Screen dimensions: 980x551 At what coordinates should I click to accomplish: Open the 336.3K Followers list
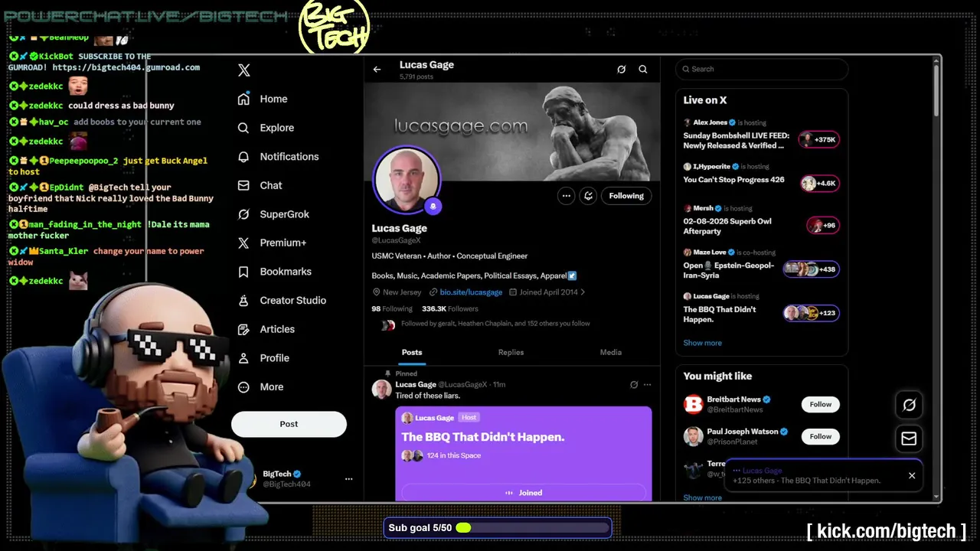pyautogui.click(x=450, y=309)
